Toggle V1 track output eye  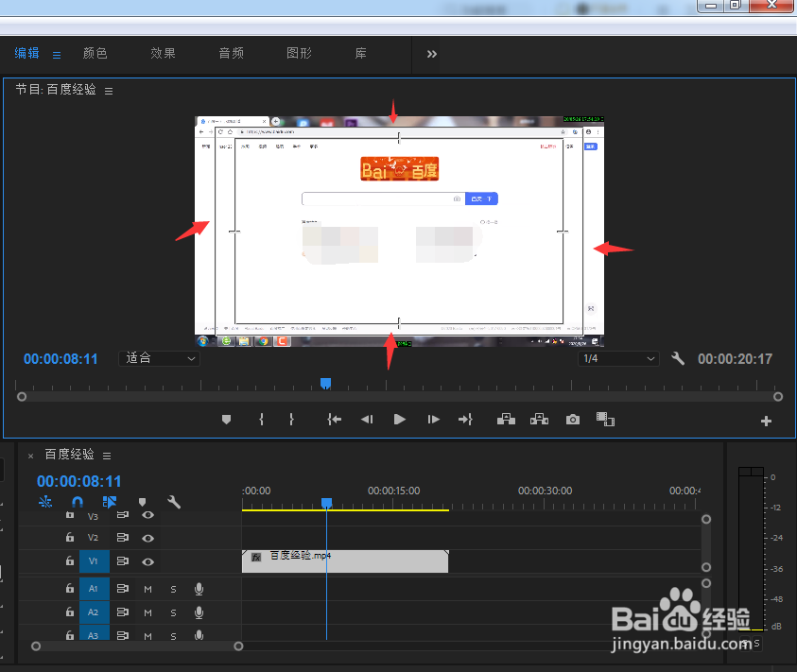(x=147, y=561)
